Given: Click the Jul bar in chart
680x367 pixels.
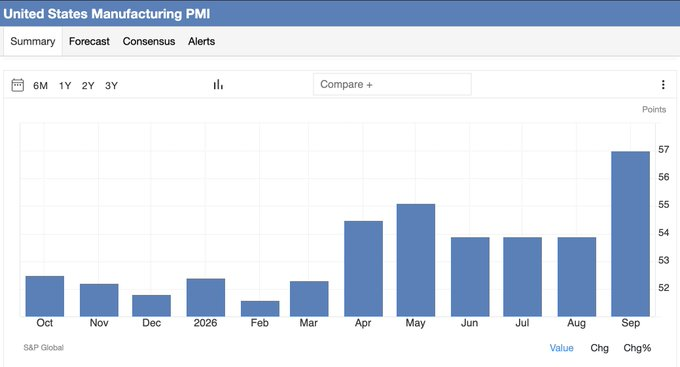Looking at the screenshot, I should [x=523, y=277].
